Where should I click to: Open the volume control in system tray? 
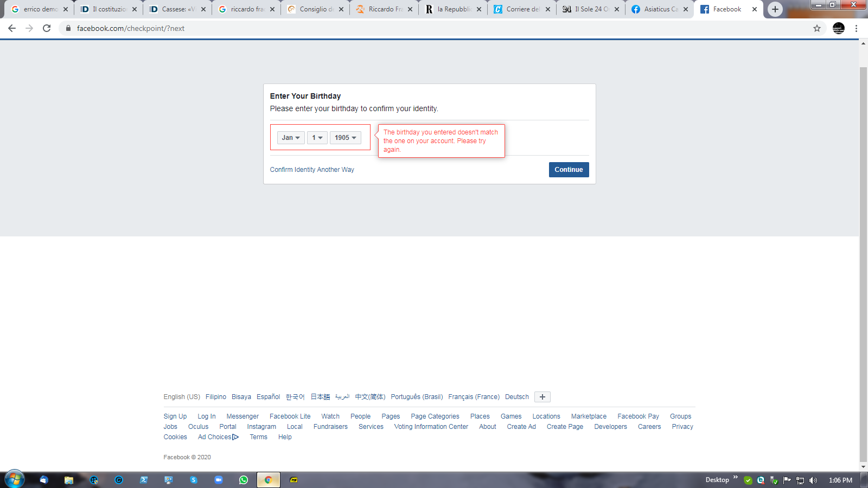pyautogui.click(x=813, y=480)
